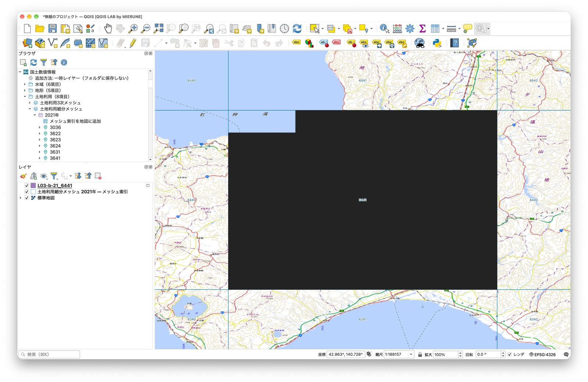Expand the 水域（6項目）folder
The width and height of the screenshot is (588, 382).
(25, 84)
